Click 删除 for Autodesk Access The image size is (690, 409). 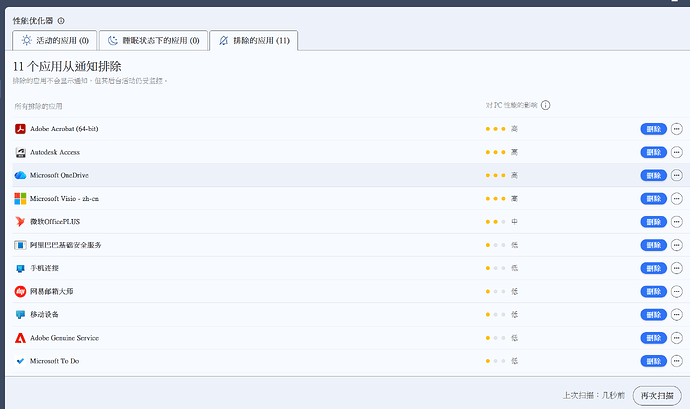(x=653, y=152)
